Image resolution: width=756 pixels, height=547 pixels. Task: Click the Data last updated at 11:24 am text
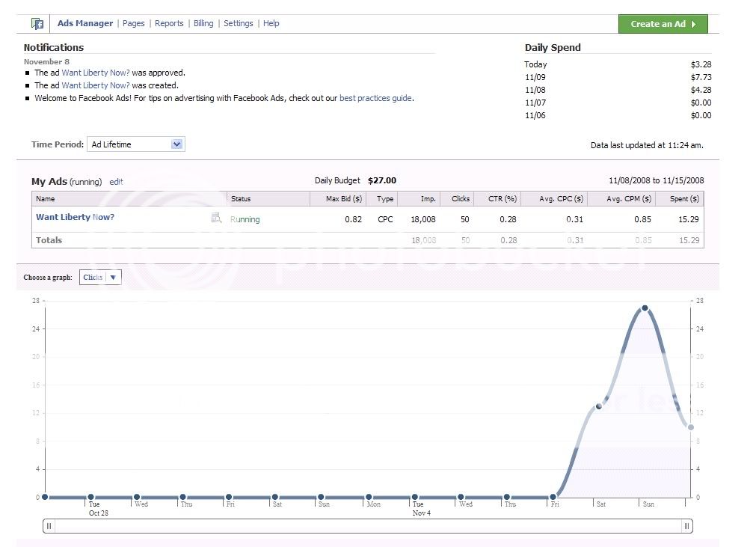647,145
